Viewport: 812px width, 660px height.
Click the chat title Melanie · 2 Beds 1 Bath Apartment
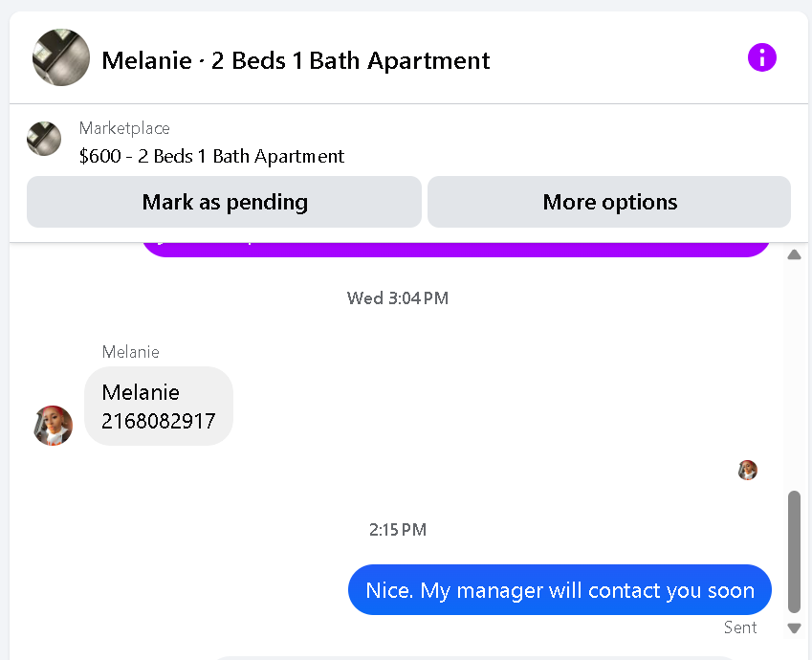[x=296, y=60]
